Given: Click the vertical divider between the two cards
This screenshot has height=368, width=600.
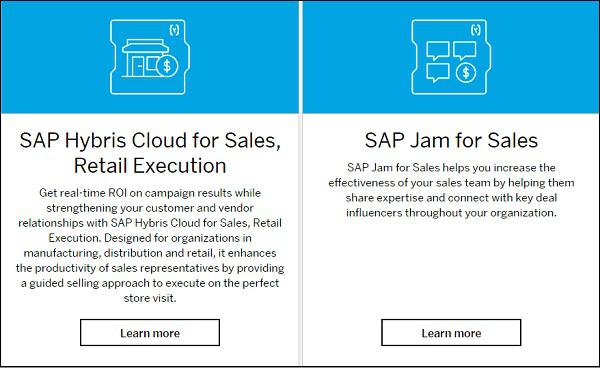Looking at the screenshot, I should tap(301, 184).
